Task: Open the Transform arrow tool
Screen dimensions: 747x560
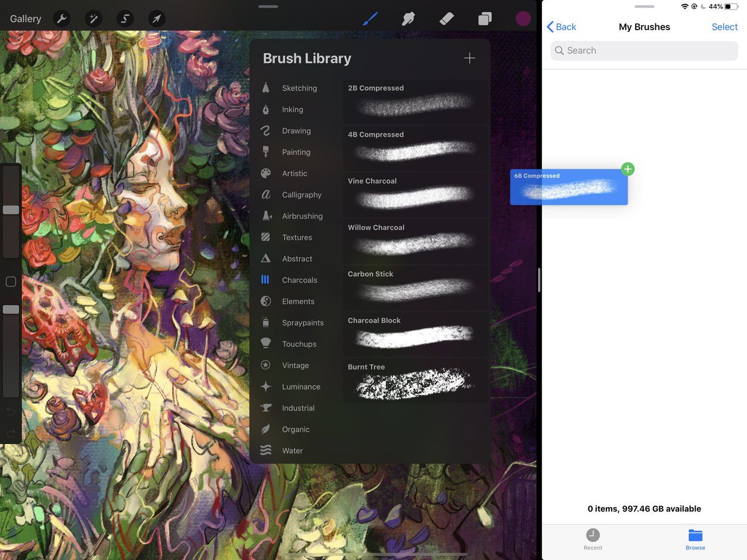Action: point(157,19)
